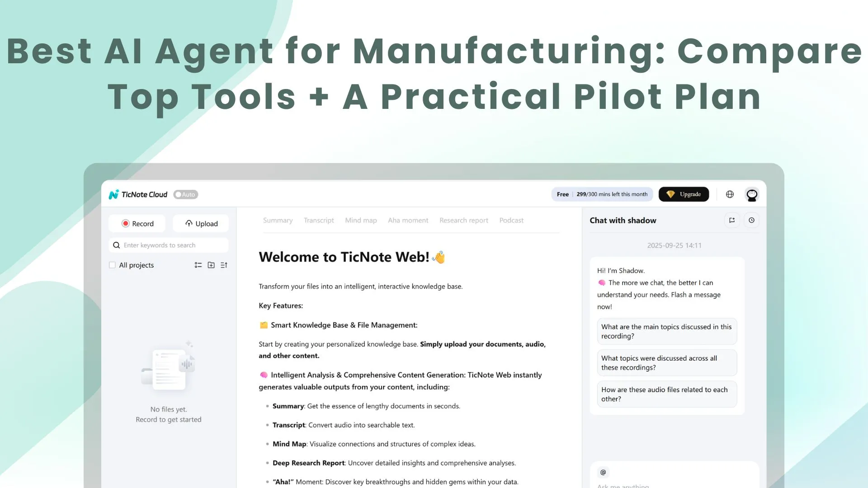
Task: Click the 'Chat with shadow' title
Action: (623, 221)
